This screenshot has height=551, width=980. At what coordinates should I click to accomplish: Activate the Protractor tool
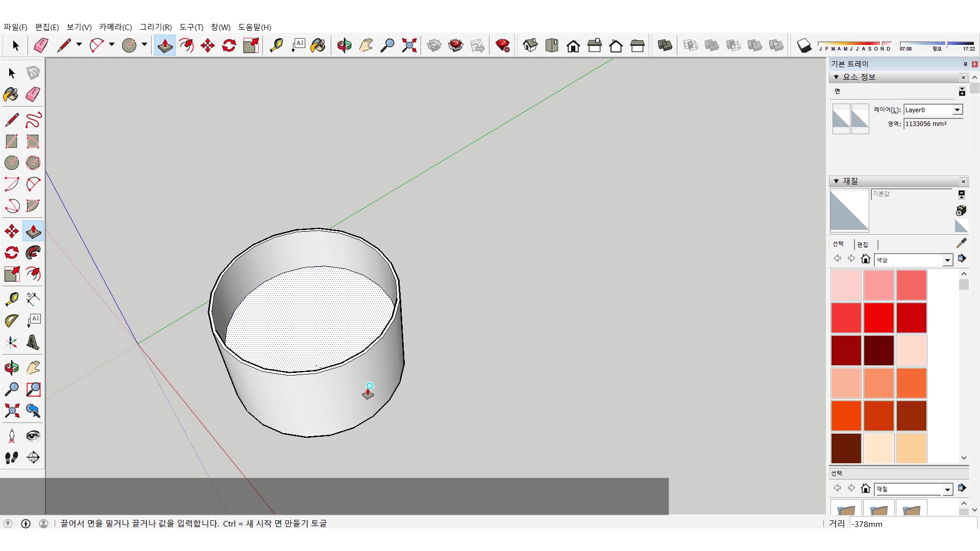(11, 320)
